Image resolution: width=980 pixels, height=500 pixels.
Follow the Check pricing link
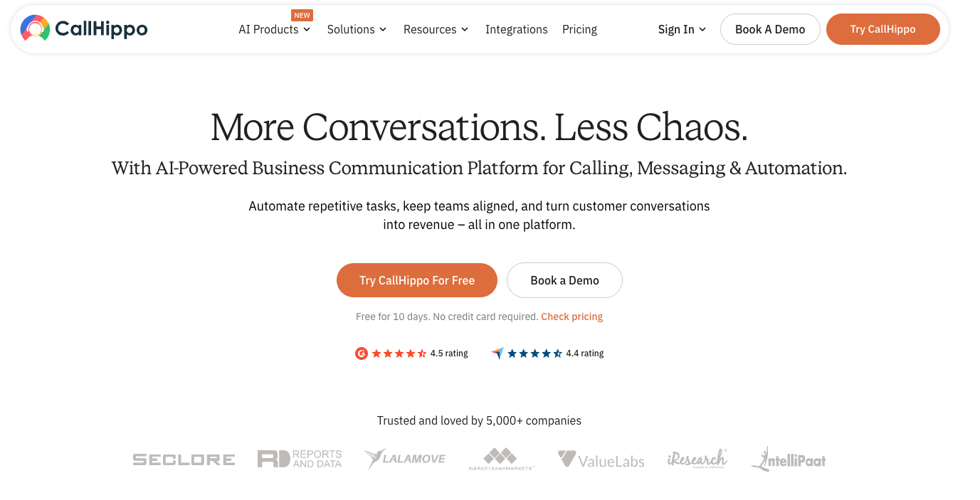tap(571, 317)
